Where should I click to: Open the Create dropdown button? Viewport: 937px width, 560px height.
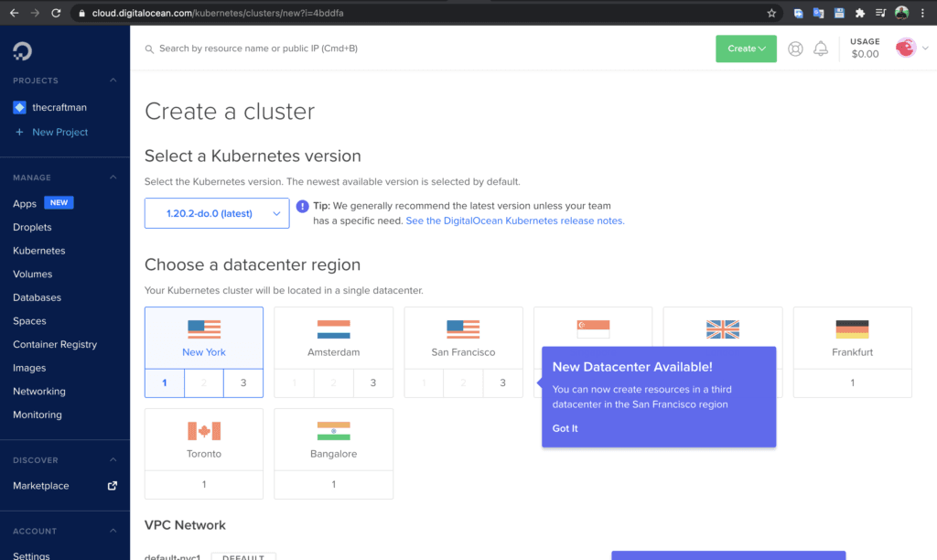click(746, 48)
